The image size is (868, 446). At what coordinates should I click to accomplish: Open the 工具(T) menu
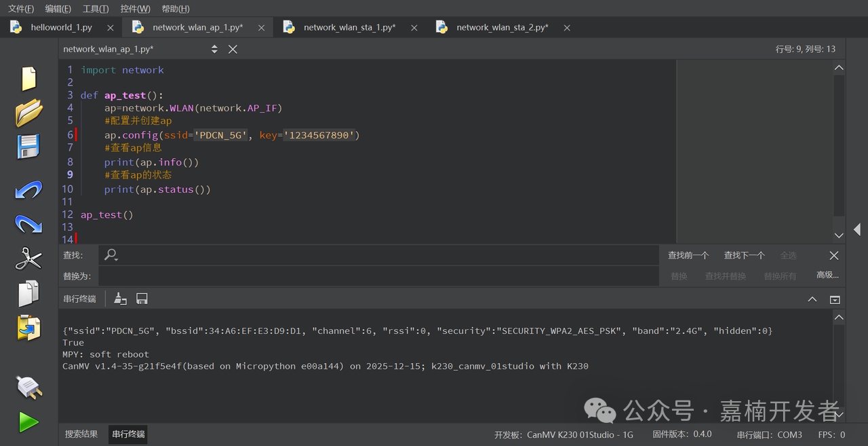(x=95, y=9)
